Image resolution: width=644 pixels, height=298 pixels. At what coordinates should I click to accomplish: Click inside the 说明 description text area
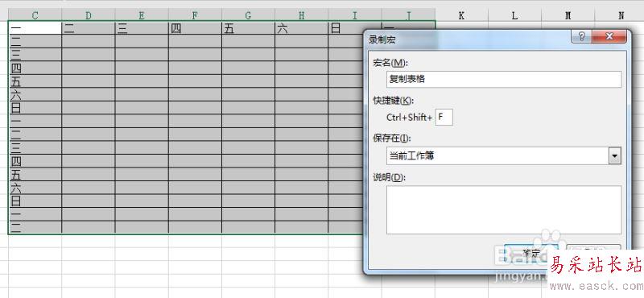click(x=504, y=209)
